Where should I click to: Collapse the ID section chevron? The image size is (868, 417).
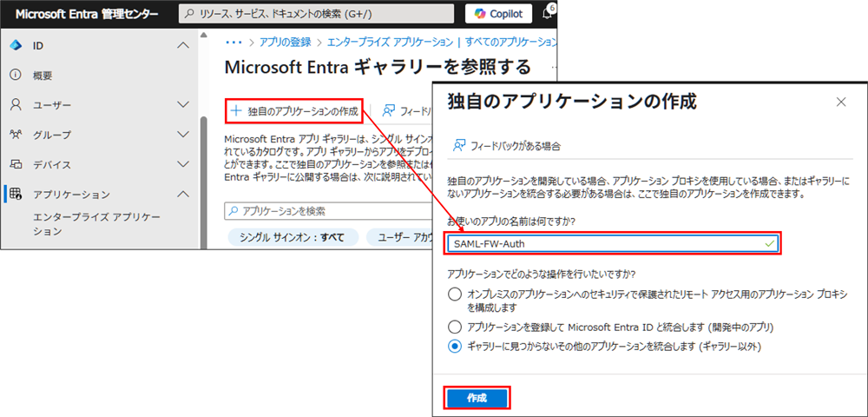coord(182,45)
